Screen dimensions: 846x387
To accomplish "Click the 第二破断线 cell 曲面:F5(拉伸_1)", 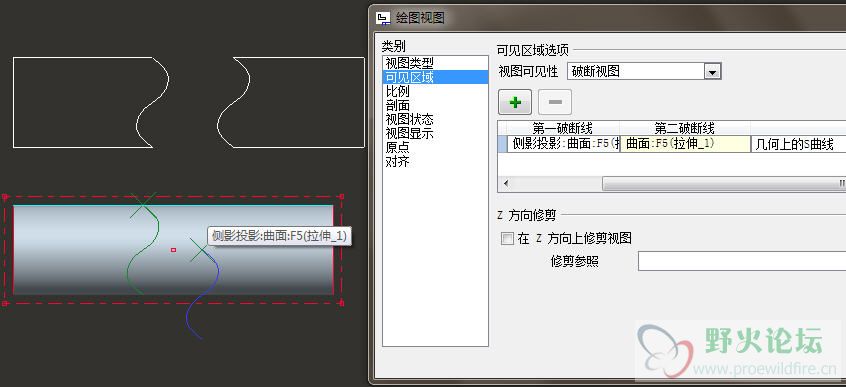I will click(x=685, y=144).
